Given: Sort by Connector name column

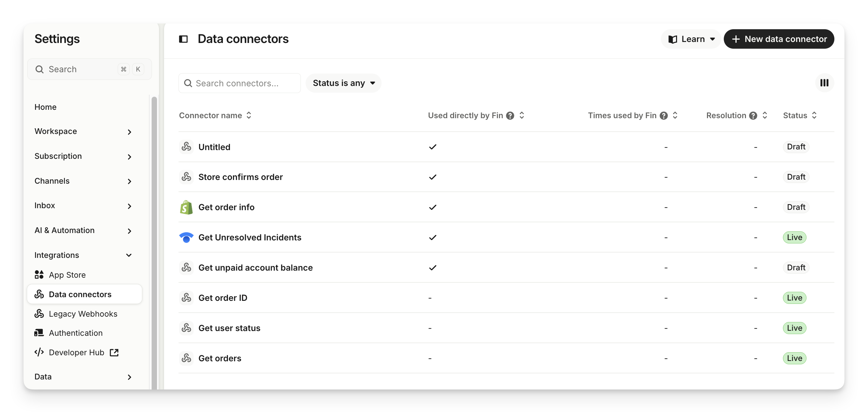Looking at the screenshot, I should coord(249,116).
